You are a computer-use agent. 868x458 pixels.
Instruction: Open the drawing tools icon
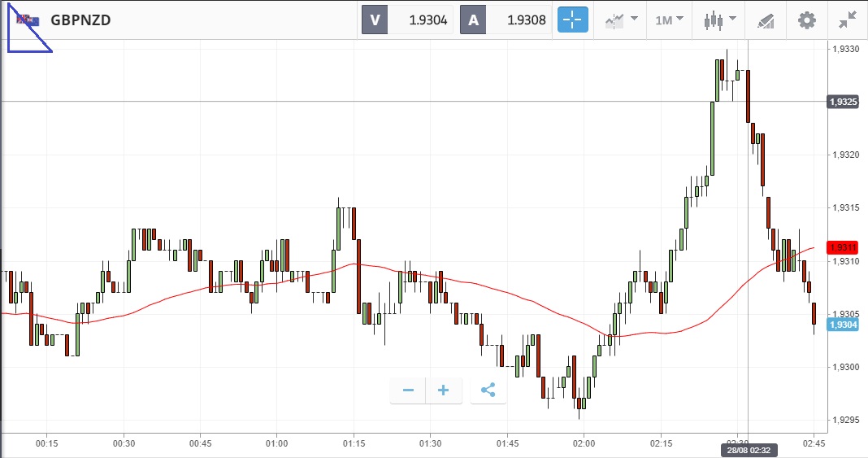[766, 20]
